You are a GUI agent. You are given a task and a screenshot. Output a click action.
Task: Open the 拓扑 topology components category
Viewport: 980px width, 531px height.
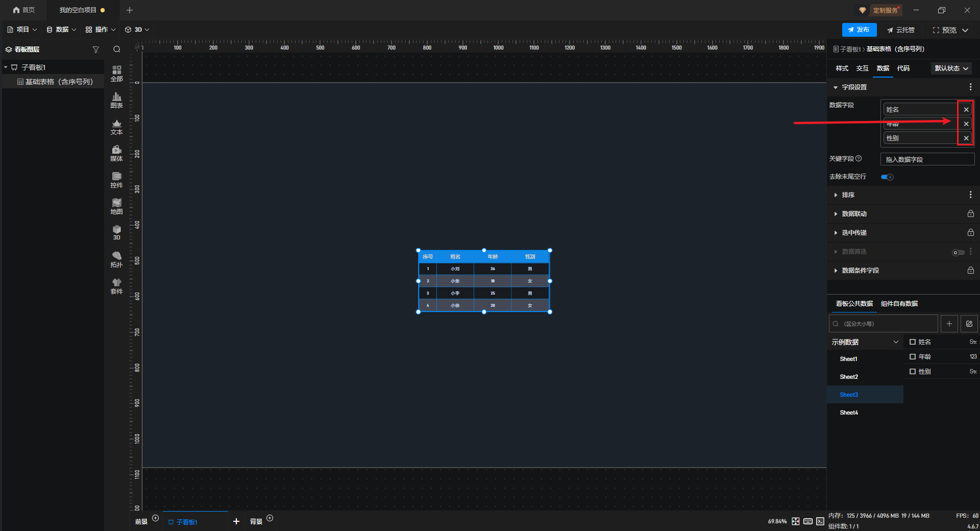(x=116, y=259)
